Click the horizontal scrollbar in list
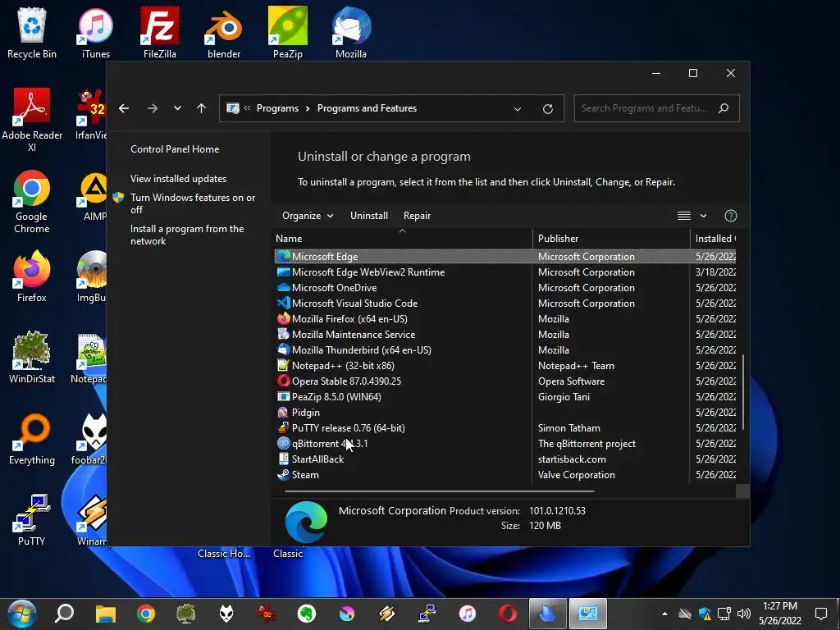This screenshot has height=630, width=840. click(440, 491)
